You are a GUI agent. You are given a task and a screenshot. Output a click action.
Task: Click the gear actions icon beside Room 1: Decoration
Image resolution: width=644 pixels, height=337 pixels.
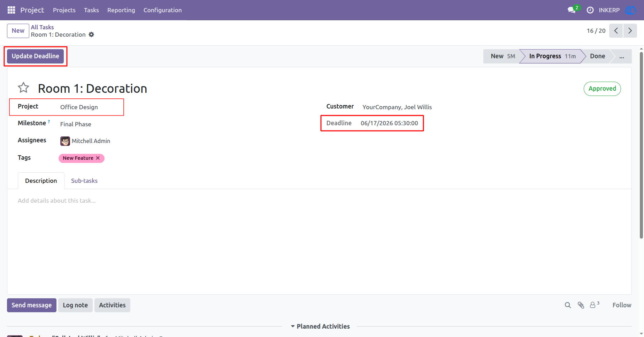click(91, 35)
